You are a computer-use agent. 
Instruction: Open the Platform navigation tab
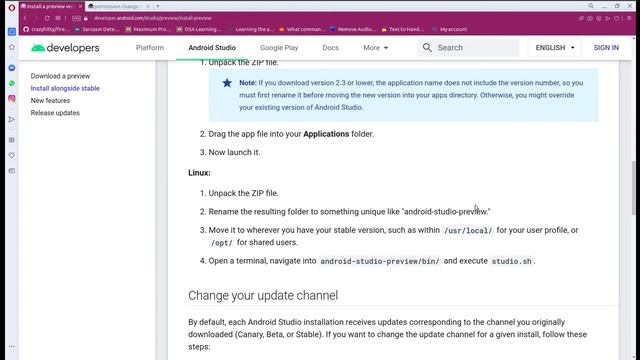point(150,48)
